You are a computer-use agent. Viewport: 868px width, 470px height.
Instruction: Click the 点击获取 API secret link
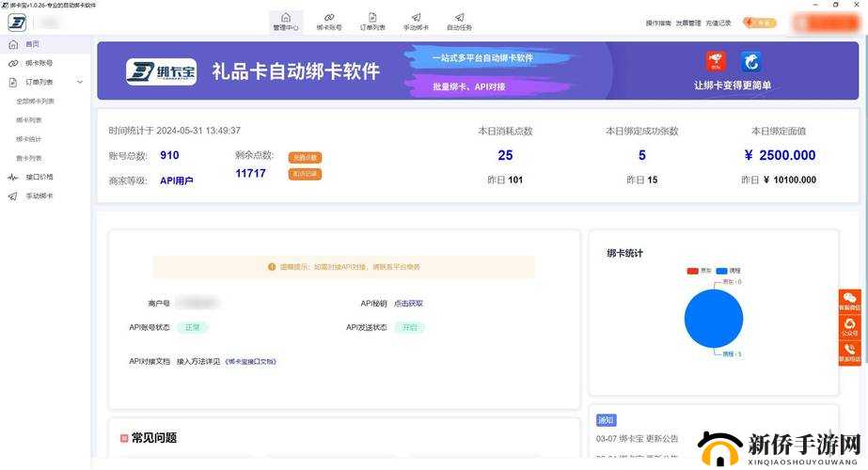[408, 304]
